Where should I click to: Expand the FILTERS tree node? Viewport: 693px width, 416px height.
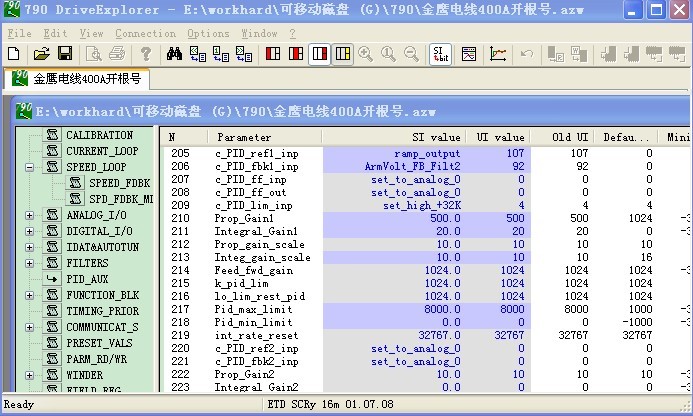click(30, 263)
